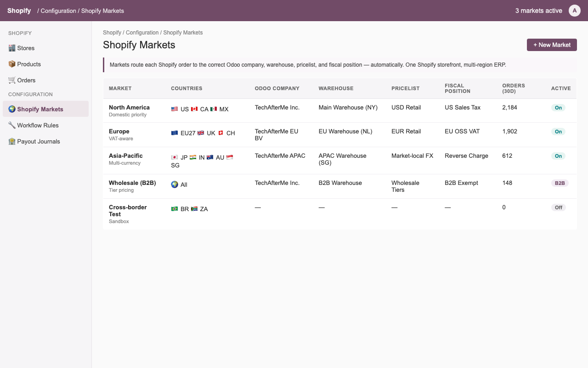Open the Wholesale (B2B) market row
The image size is (588, 368).
340,186
